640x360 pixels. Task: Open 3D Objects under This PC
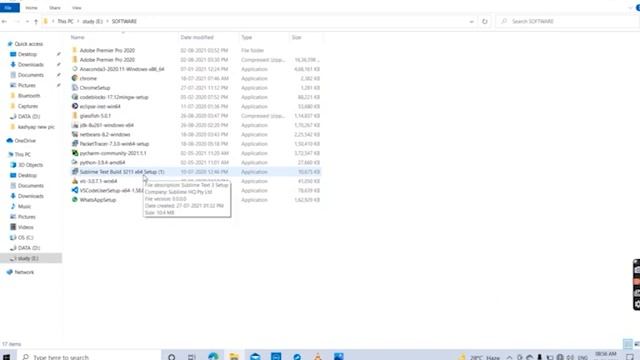tap(30, 165)
